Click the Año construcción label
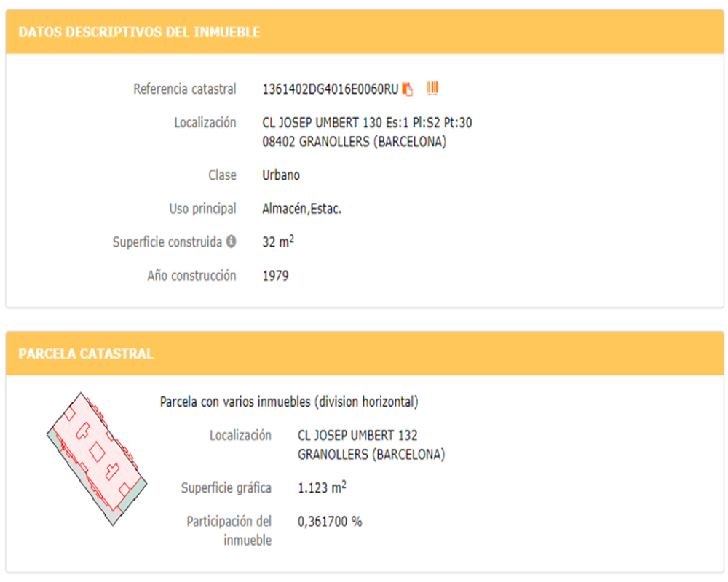The width and height of the screenshot is (728, 582). pyautogui.click(x=191, y=276)
